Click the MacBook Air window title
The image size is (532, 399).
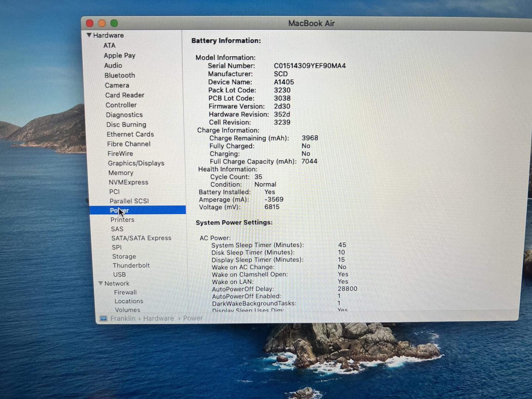311,23
